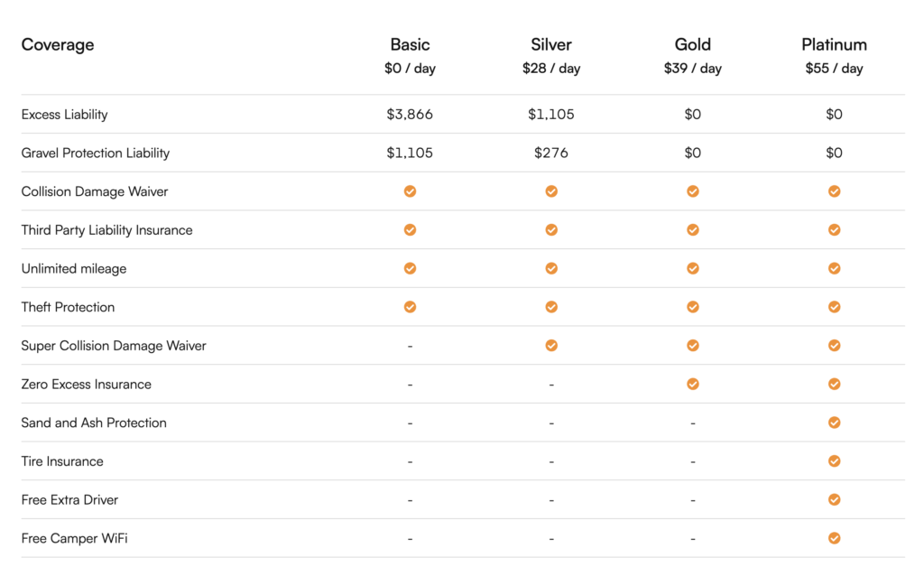Pick the Platinum plan heading
The image size is (924, 576).
[835, 44]
